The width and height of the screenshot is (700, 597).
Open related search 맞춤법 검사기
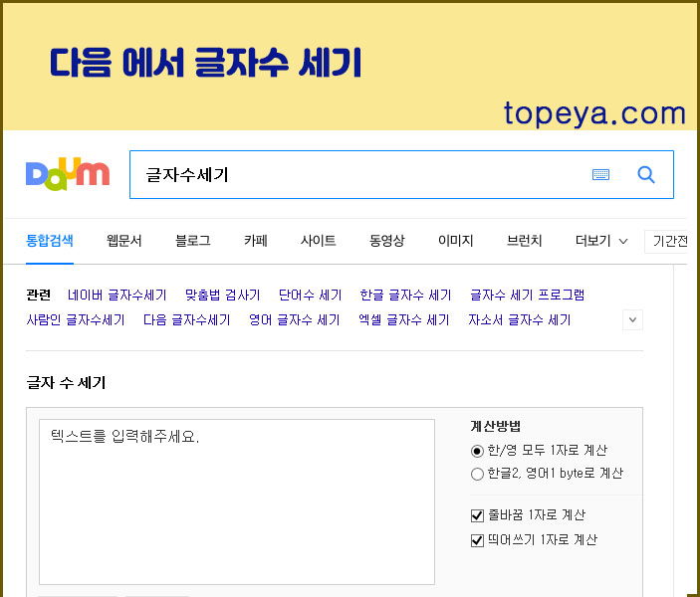click(x=222, y=295)
